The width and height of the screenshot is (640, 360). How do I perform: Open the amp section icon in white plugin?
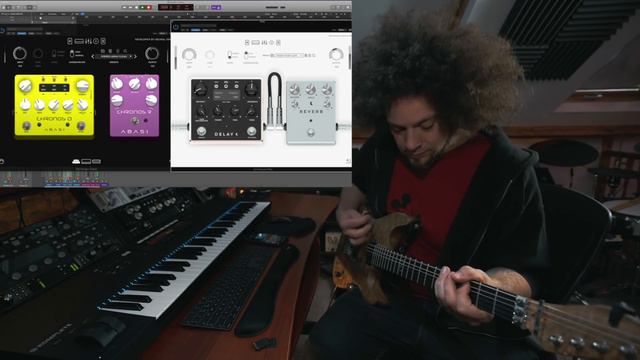click(x=256, y=43)
